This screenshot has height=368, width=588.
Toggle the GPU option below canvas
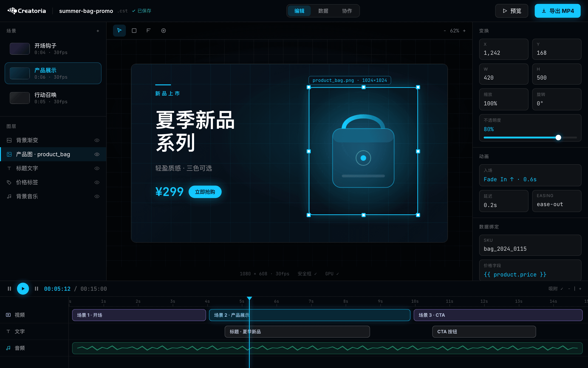coord(332,274)
